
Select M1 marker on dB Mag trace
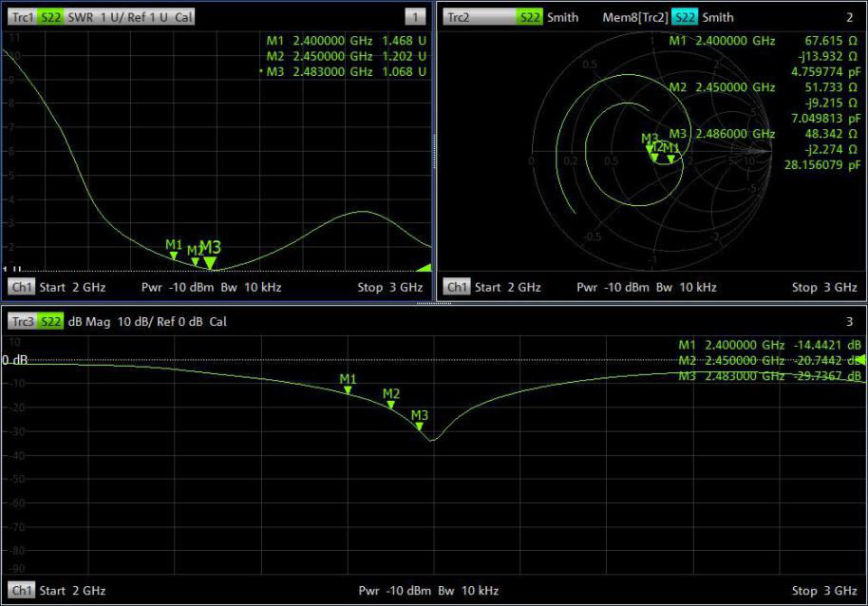tap(348, 389)
